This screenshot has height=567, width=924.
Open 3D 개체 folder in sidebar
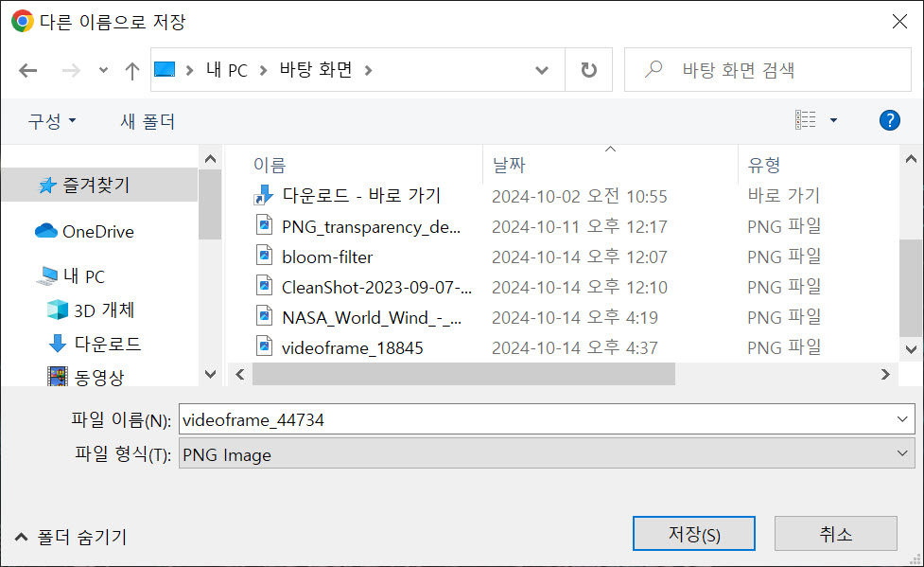click(x=104, y=310)
